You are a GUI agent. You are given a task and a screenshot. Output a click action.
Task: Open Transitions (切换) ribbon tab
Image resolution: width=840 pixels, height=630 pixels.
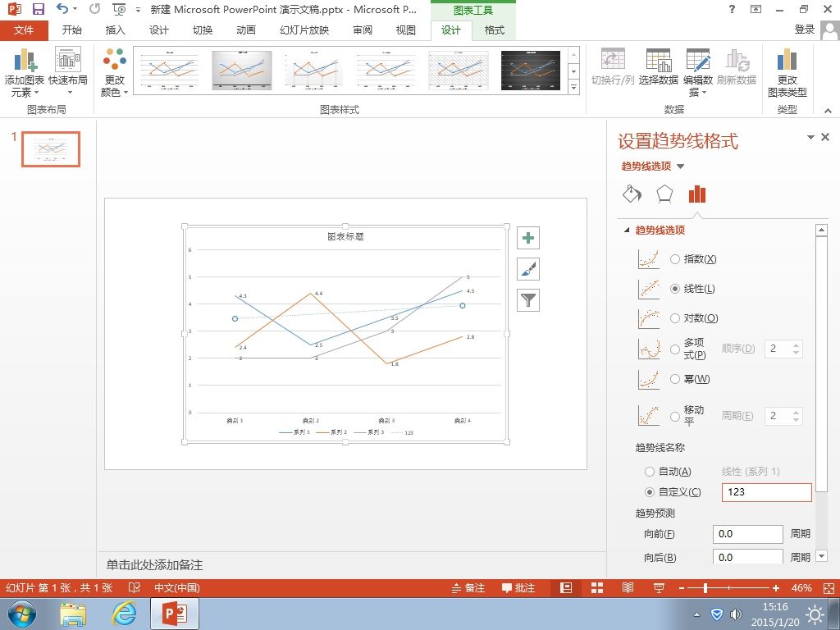(x=203, y=30)
